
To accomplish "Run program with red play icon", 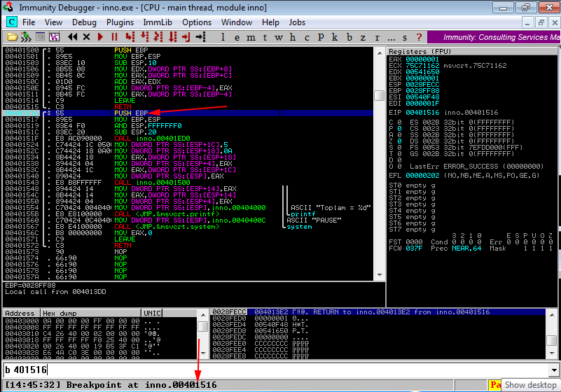I will tap(101, 37).
